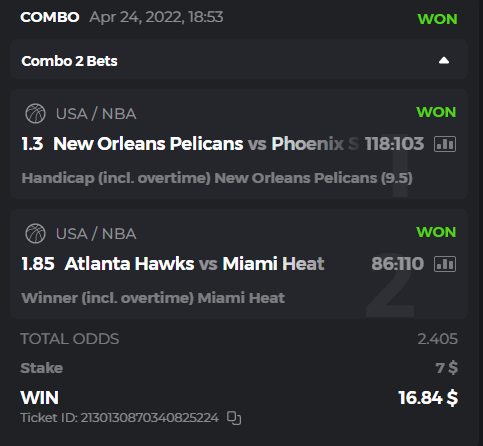
Task: Click the top WON status label
Action: [x=437, y=19]
